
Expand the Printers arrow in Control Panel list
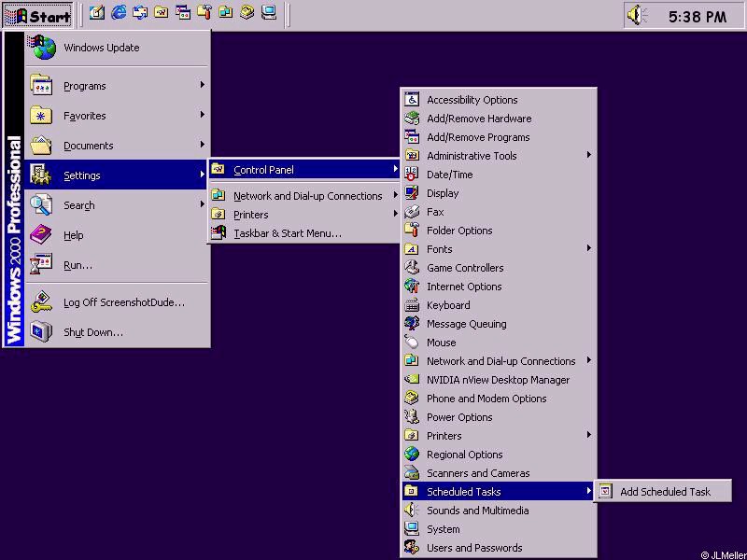pos(589,435)
